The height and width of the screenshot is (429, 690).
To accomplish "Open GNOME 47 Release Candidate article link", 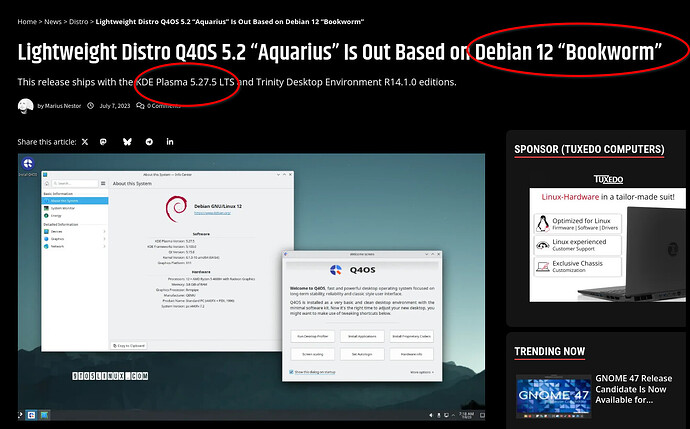I will pyautogui.click(x=634, y=389).
